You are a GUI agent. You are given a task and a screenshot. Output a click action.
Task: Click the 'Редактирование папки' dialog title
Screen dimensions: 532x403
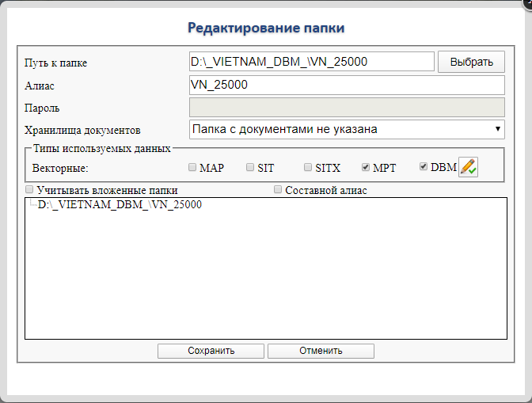(x=266, y=28)
